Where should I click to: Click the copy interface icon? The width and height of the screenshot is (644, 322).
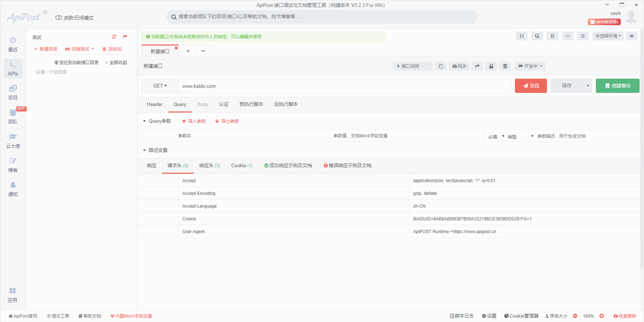pos(441,66)
